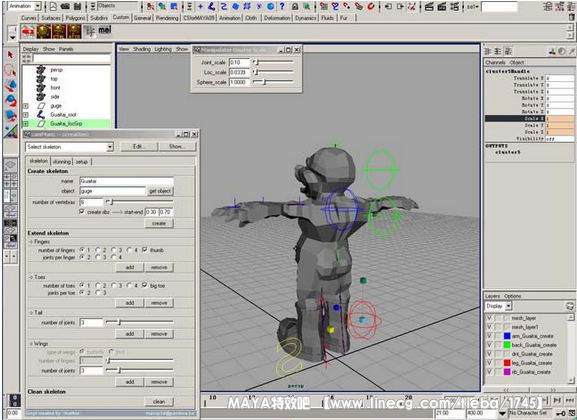
Task: Toggle the big toe checkbox
Action: [x=145, y=285]
